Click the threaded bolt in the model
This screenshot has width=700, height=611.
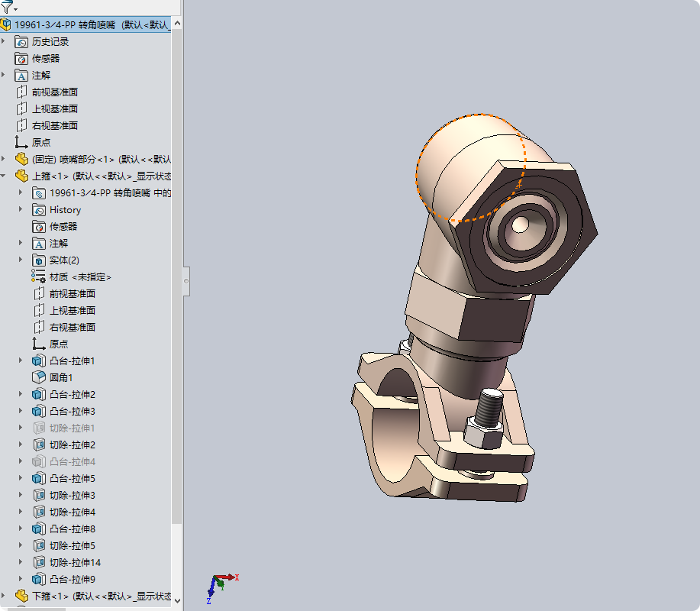[x=490, y=409]
